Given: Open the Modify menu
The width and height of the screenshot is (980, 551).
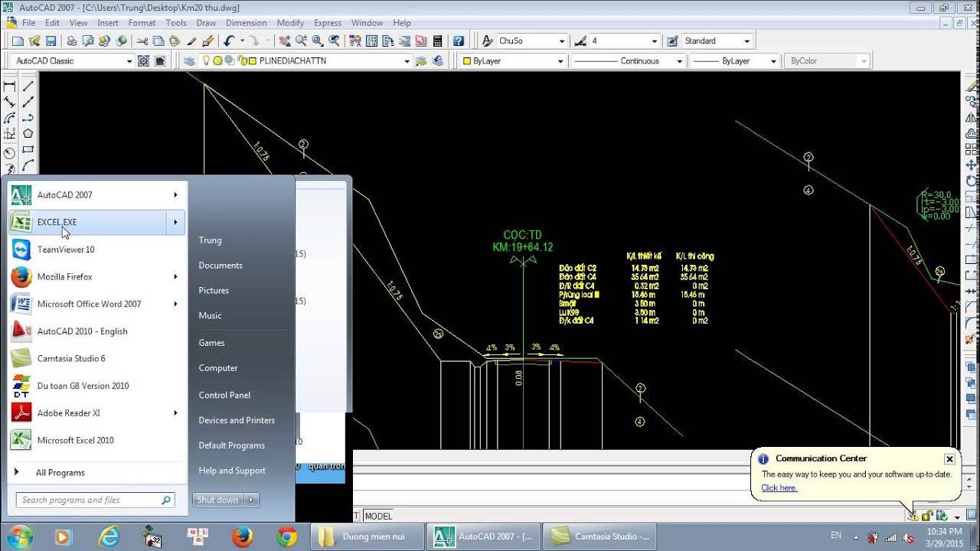Looking at the screenshot, I should click(290, 23).
